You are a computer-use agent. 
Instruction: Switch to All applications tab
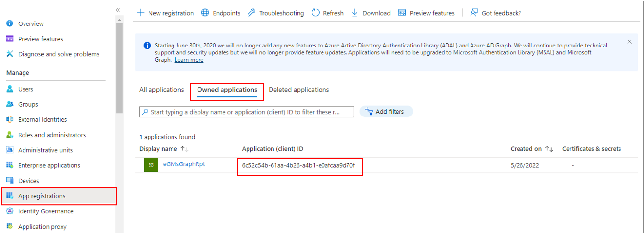162,90
